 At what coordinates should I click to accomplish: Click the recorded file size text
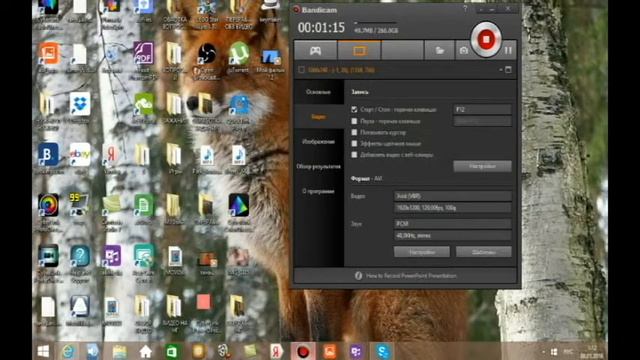376,31
